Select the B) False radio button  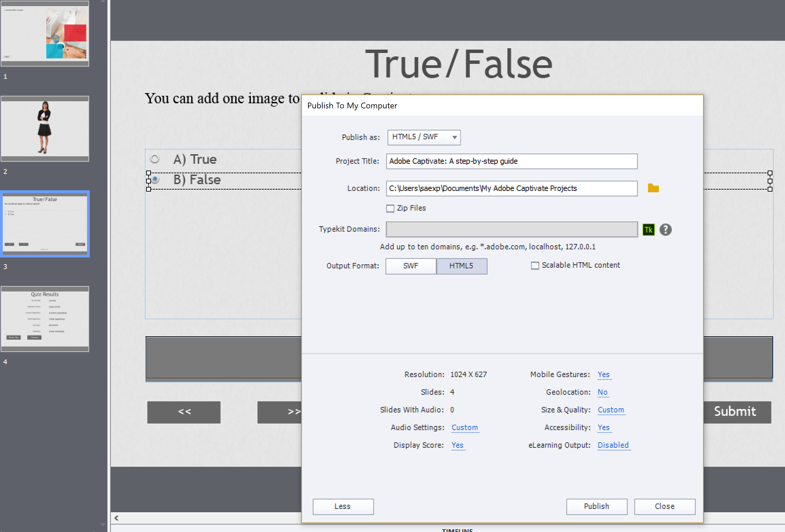pos(155,179)
